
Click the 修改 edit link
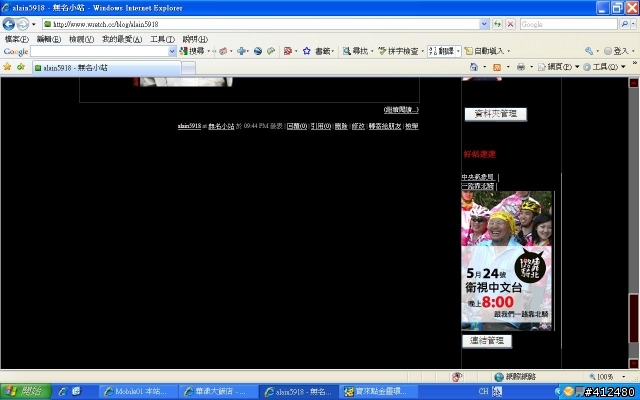pyautogui.click(x=358, y=127)
